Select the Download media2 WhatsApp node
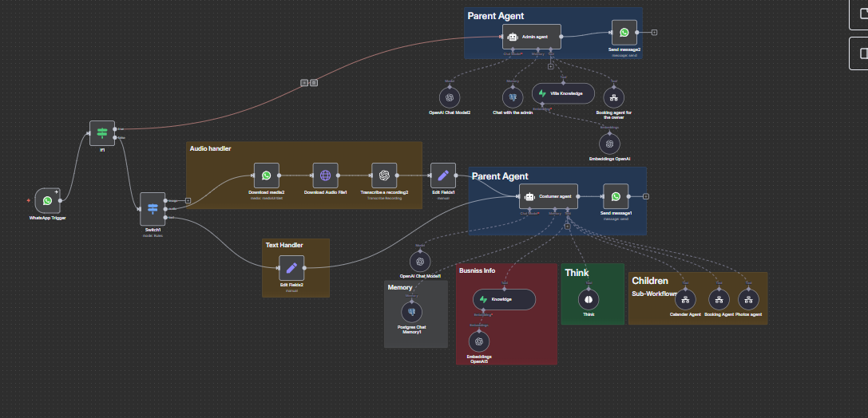868x418 pixels. 267,175
